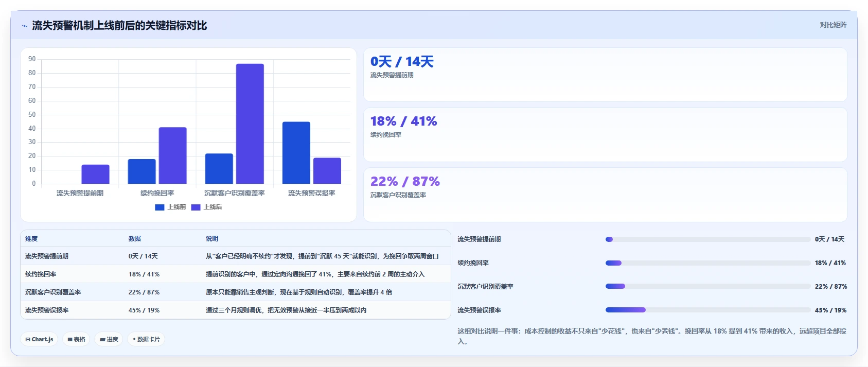Viewport: 868px width, 367px height.
Task: Click the 22% / 87% data card
Action: 605,195
